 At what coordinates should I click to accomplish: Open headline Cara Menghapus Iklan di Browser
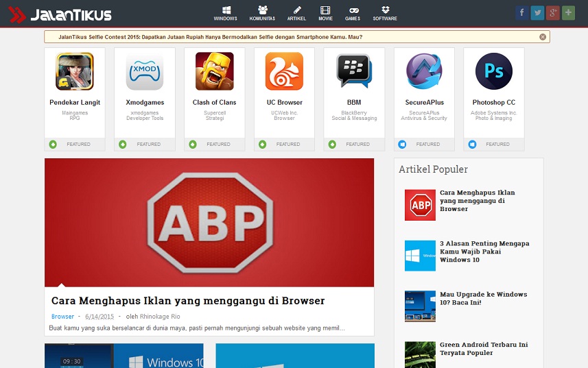188,301
